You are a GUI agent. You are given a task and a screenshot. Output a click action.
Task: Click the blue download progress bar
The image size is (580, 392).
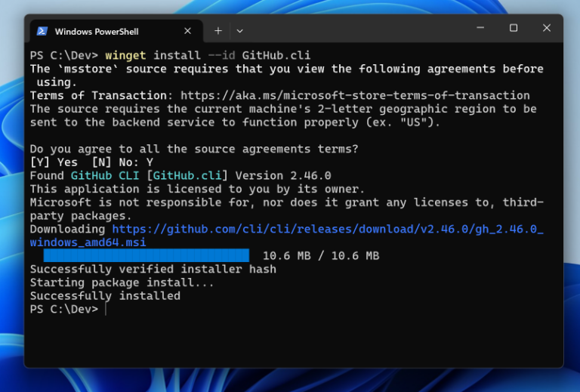(146, 256)
